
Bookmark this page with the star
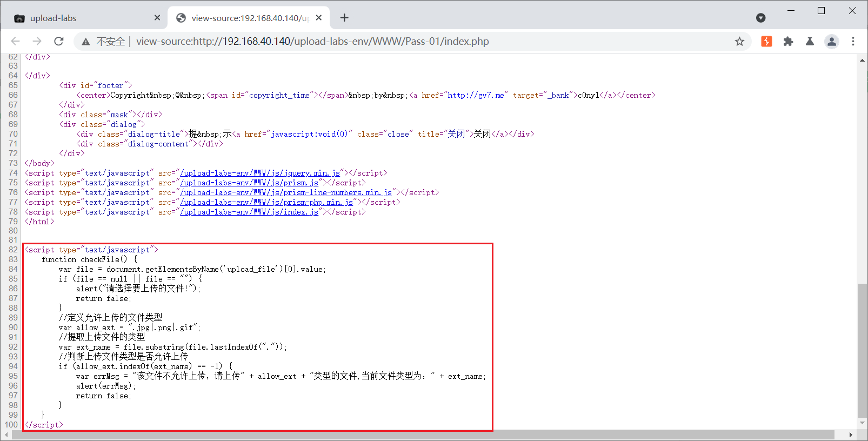click(x=739, y=42)
